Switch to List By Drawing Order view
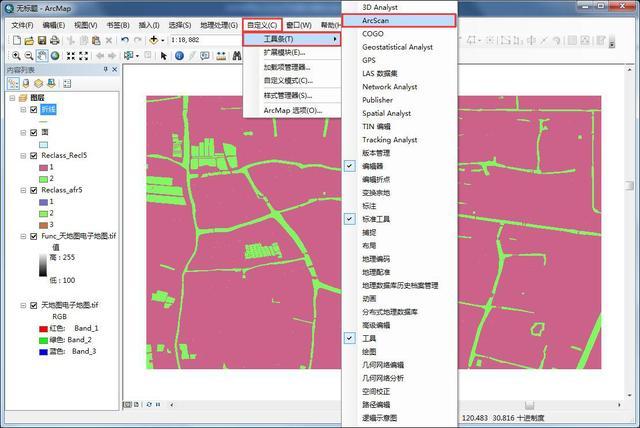 13,84
